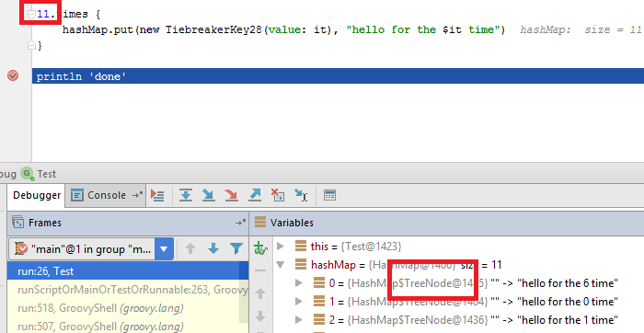Click the Drop Frame icon
644x333 pixels.
click(x=278, y=195)
